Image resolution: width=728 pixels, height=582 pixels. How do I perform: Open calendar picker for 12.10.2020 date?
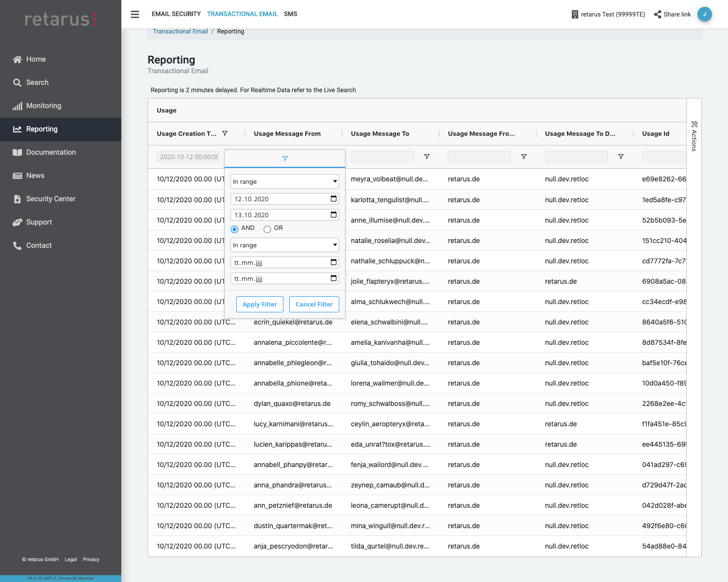click(x=333, y=199)
